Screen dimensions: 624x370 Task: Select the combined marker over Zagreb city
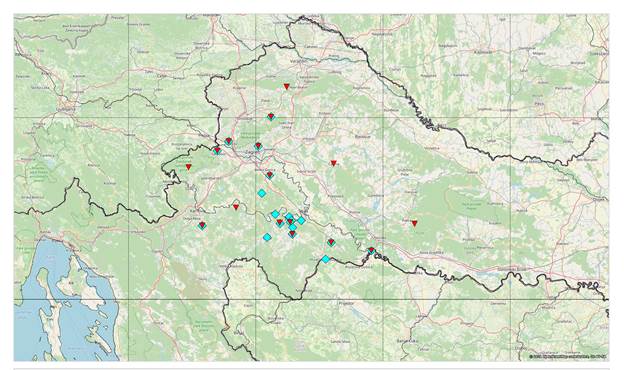pyautogui.click(x=258, y=146)
